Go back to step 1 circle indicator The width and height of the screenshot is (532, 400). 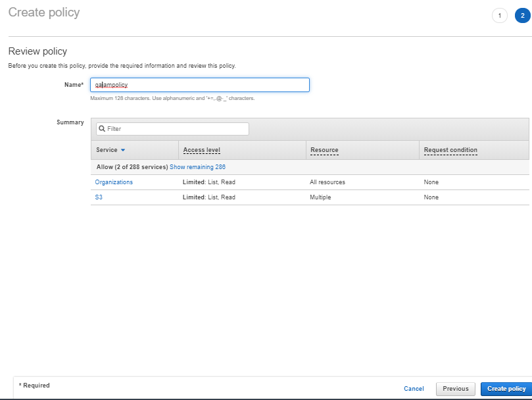[x=499, y=16]
